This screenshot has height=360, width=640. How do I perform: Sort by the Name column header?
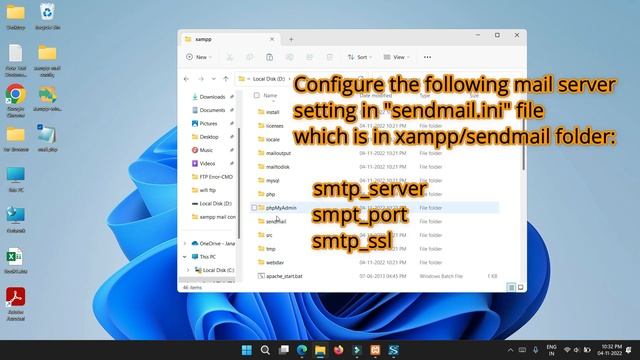point(270,96)
